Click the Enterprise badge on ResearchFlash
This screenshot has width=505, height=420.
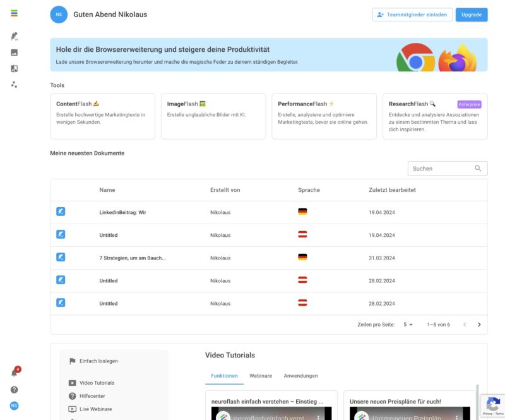tap(469, 104)
